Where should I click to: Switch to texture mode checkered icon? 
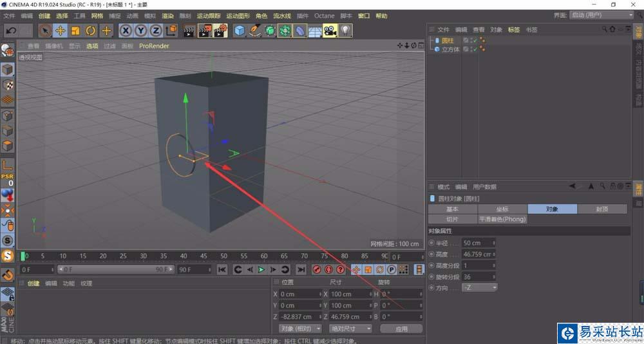(x=7, y=84)
